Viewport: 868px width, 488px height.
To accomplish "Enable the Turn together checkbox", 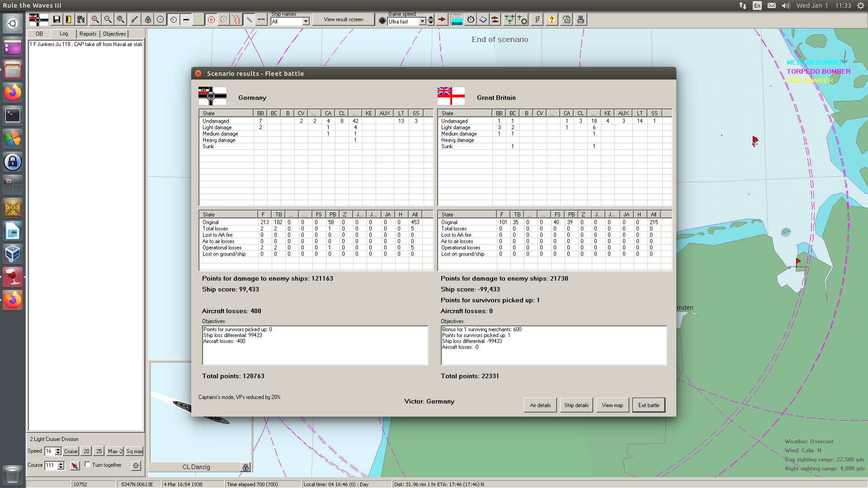I will (x=88, y=465).
